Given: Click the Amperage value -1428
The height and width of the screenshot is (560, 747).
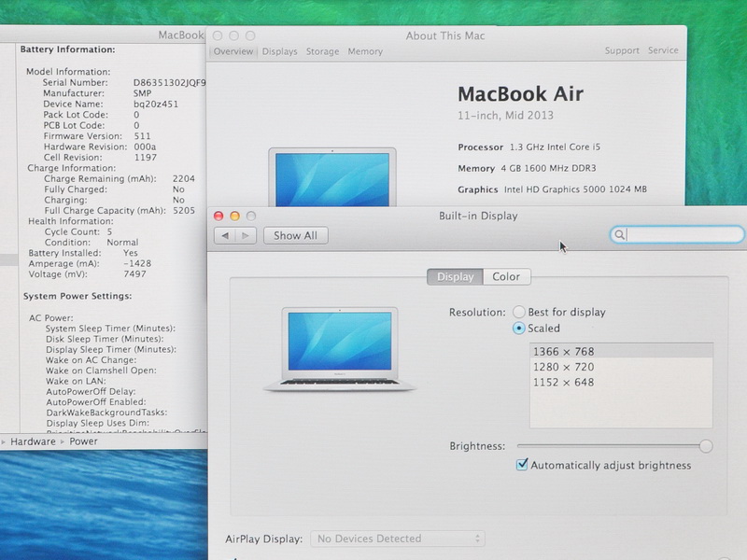Looking at the screenshot, I should 137,263.
